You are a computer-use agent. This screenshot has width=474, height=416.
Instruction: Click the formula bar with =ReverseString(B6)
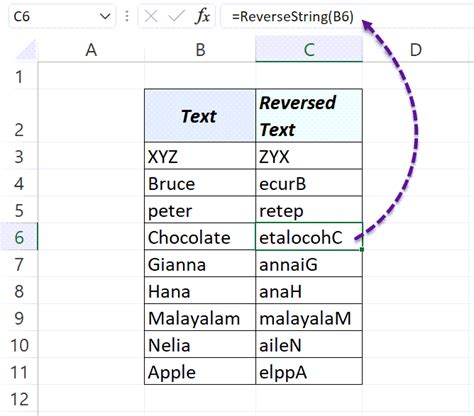[x=347, y=16]
